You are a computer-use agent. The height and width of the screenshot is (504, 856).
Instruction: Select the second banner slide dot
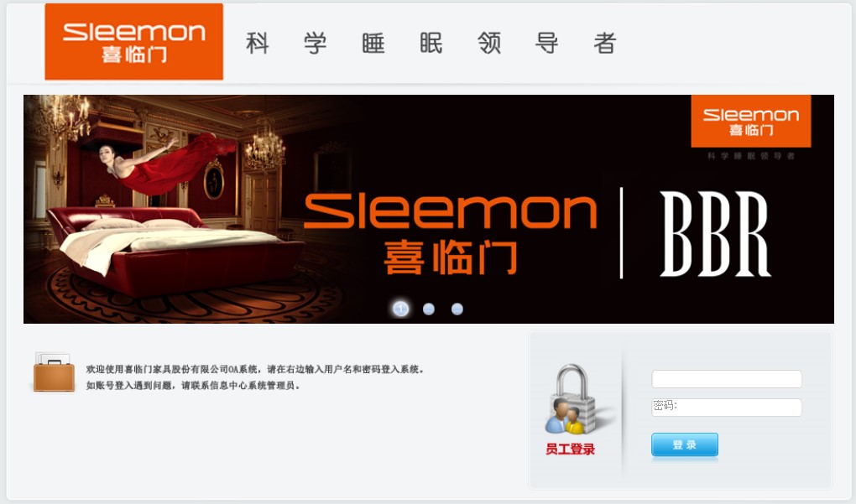pyautogui.click(x=429, y=309)
